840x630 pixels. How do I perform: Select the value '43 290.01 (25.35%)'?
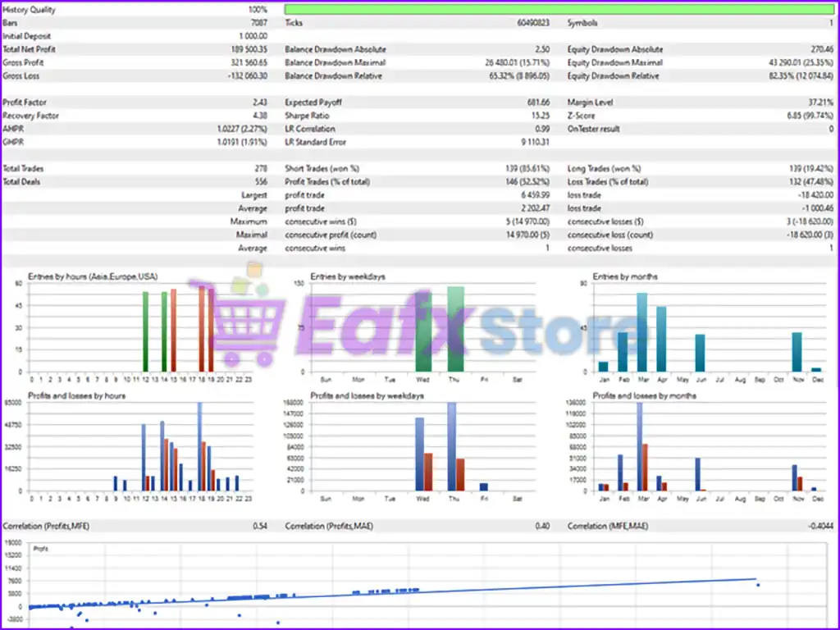[801, 62]
